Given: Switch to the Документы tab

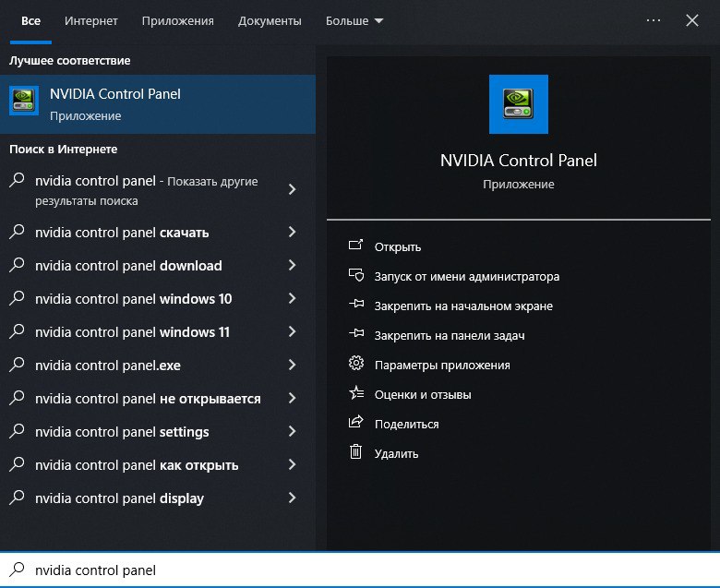Looking at the screenshot, I should [x=270, y=21].
